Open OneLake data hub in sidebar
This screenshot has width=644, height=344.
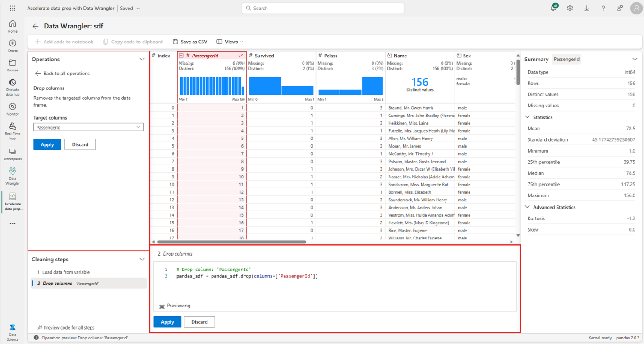click(13, 87)
